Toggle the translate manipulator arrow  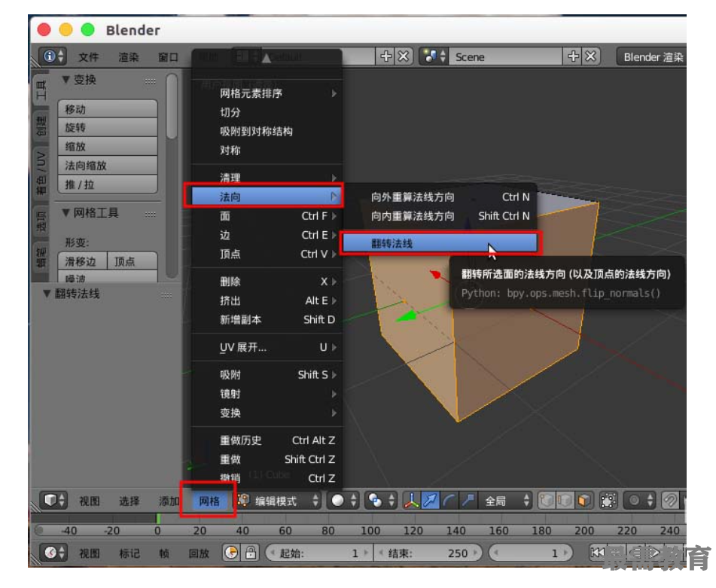click(x=430, y=501)
